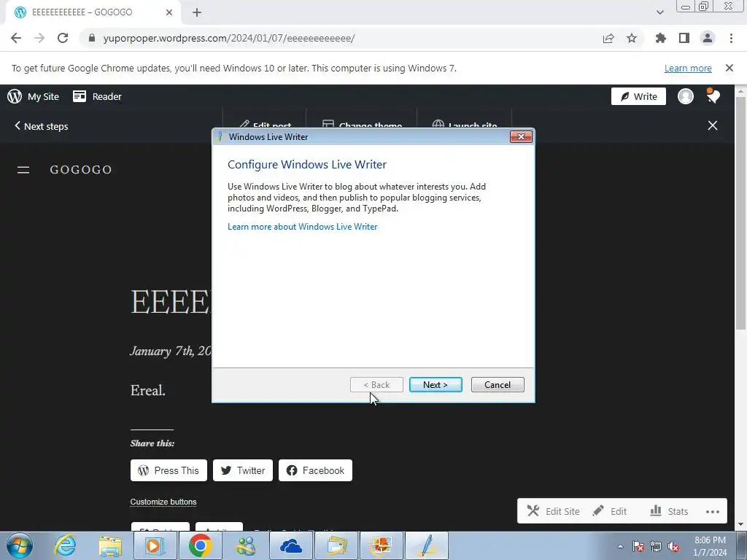Switch to Chrome taskbar icon
This screenshot has height=560, width=747.
coord(201,545)
